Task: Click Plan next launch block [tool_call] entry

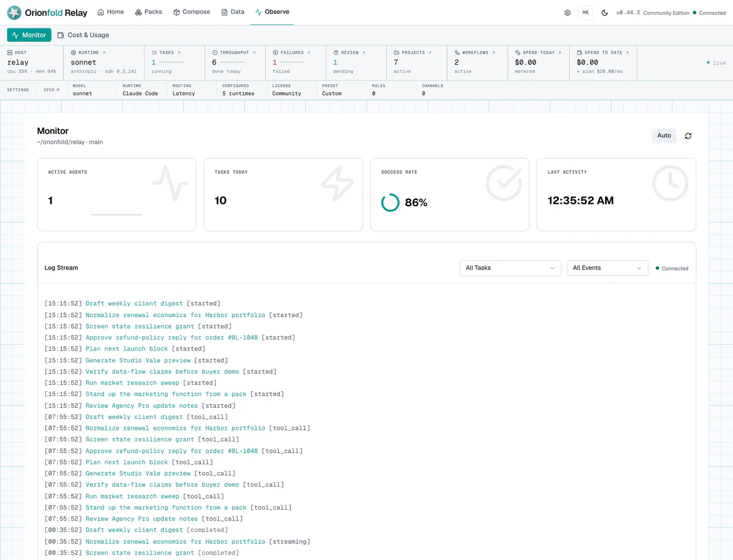Action: [129, 462]
